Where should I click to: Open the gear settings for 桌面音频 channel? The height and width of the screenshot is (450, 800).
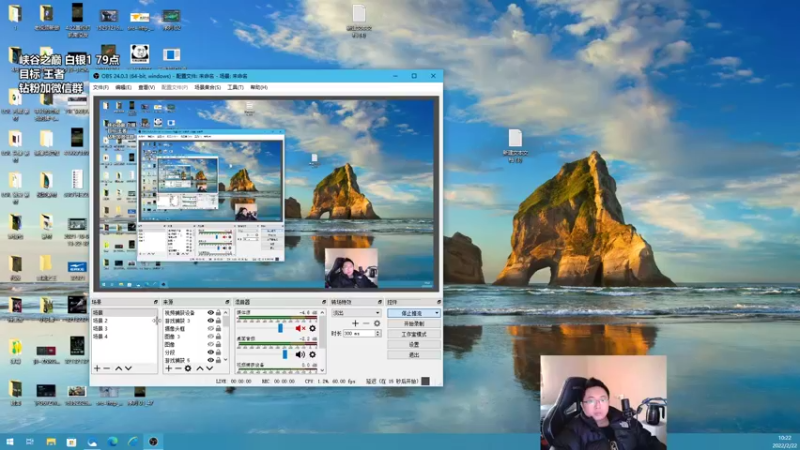point(313,354)
